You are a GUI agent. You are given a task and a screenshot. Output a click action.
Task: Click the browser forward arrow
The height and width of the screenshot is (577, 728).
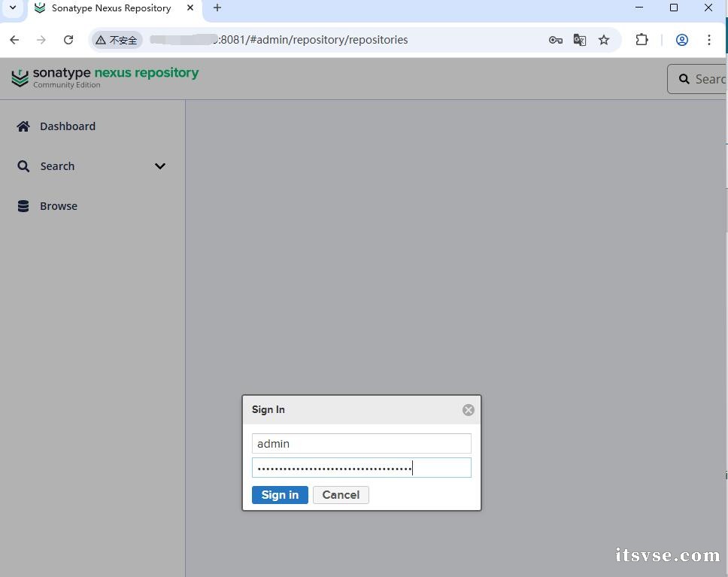41,40
